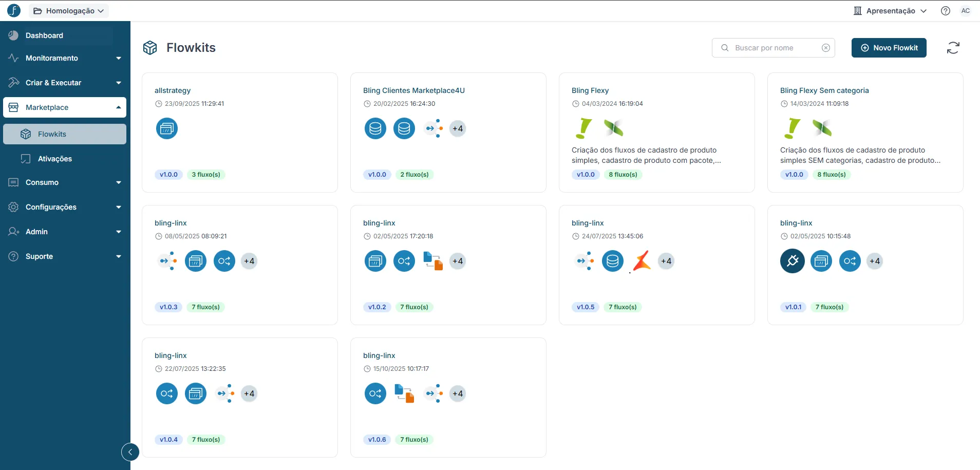Click the app logo in the top bar
This screenshot has width=980, height=470.
click(x=14, y=10)
